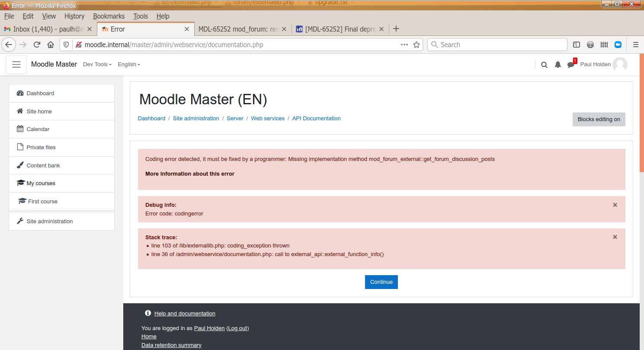Open More information about this error
Image resolution: width=644 pixels, height=350 pixels.
click(190, 174)
